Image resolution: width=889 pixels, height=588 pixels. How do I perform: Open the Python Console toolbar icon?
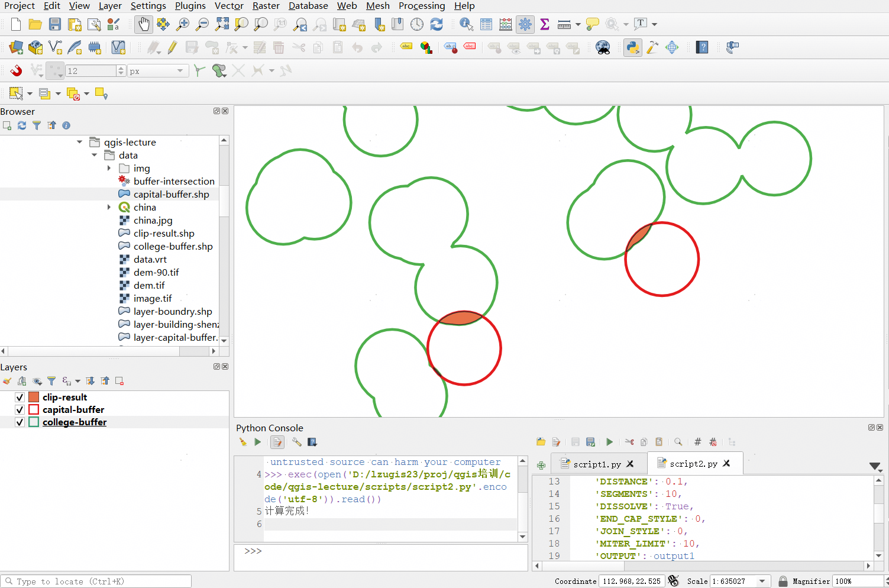pos(632,47)
